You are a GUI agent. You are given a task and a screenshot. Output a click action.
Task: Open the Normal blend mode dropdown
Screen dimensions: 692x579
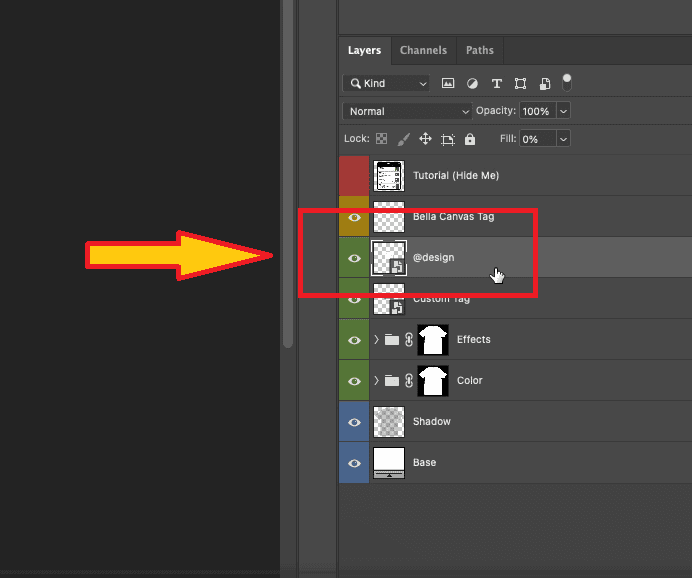point(407,111)
